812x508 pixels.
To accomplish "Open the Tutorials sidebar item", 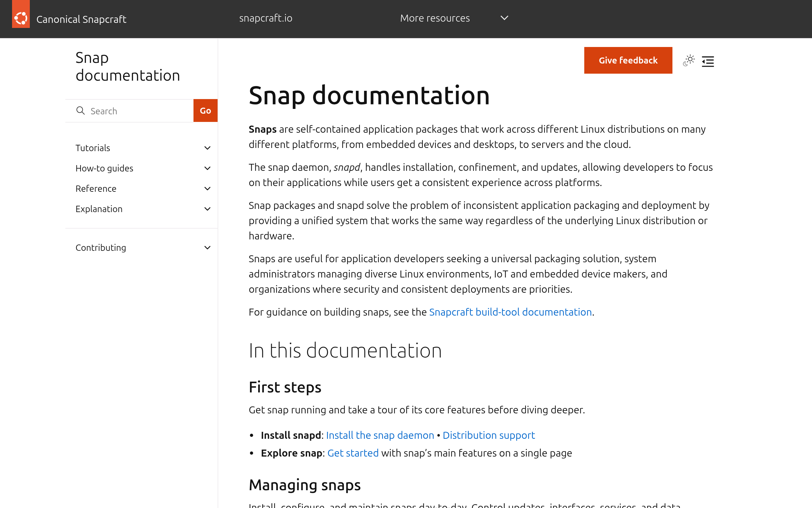I will pyautogui.click(x=93, y=148).
